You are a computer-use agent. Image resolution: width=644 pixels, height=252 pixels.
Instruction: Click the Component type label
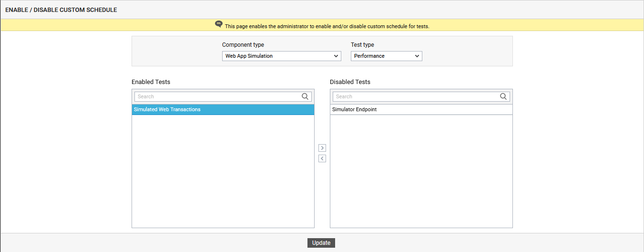click(x=243, y=45)
